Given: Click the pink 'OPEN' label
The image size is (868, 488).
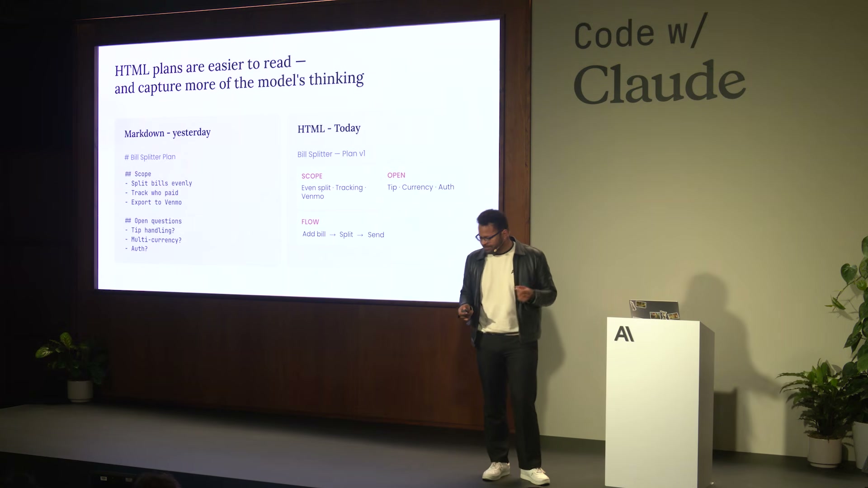Looking at the screenshot, I should [x=396, y=175].
